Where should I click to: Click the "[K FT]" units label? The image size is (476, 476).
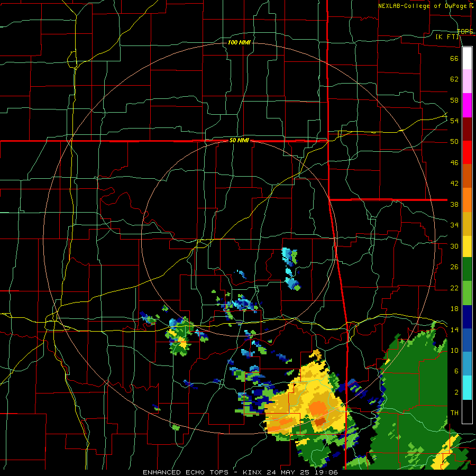(447, 37)
